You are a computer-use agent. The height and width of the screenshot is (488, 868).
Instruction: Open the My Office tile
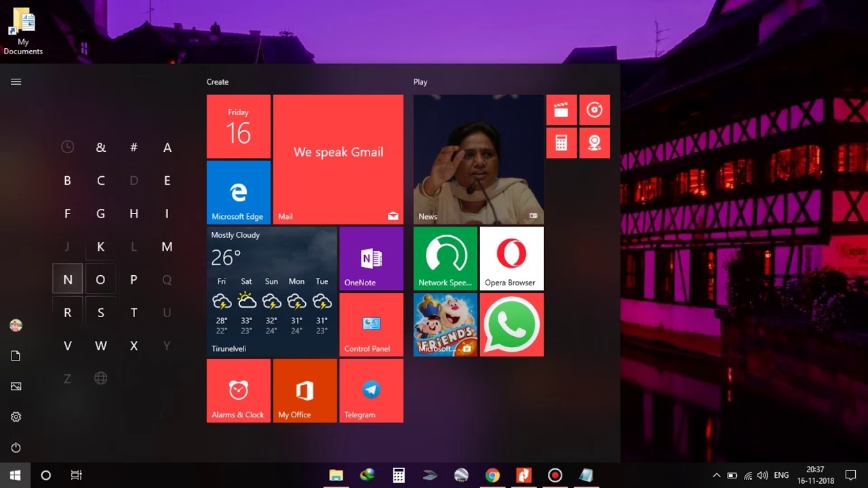coord(305,391)
